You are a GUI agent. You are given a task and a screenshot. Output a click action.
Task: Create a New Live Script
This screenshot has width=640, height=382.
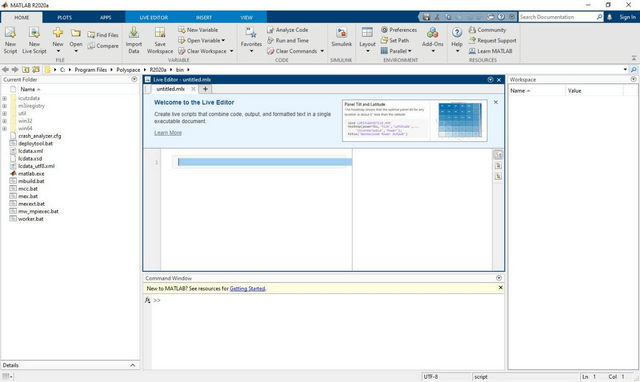tap(34, 40)
